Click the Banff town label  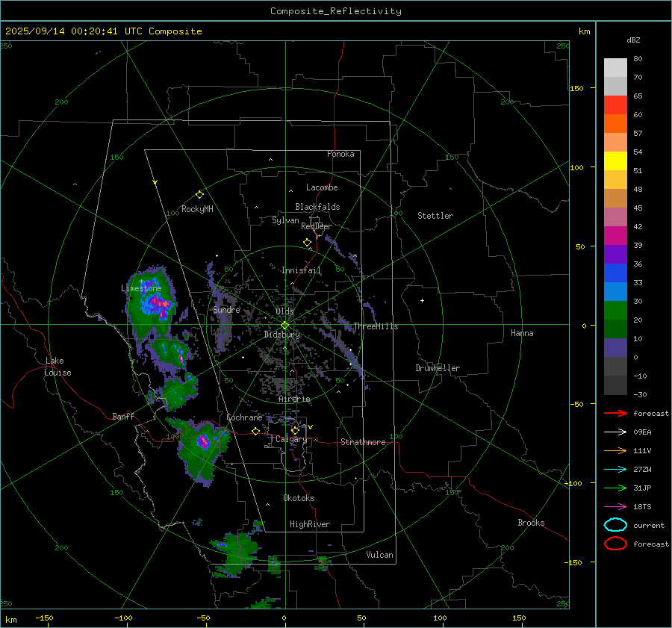[123, 416]
